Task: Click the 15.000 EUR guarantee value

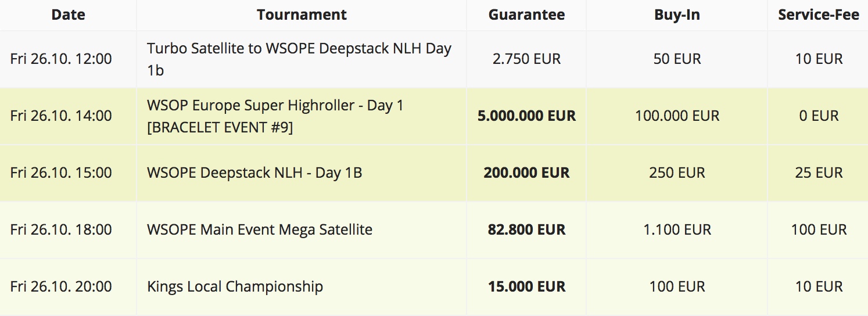Action: point(526,287)
